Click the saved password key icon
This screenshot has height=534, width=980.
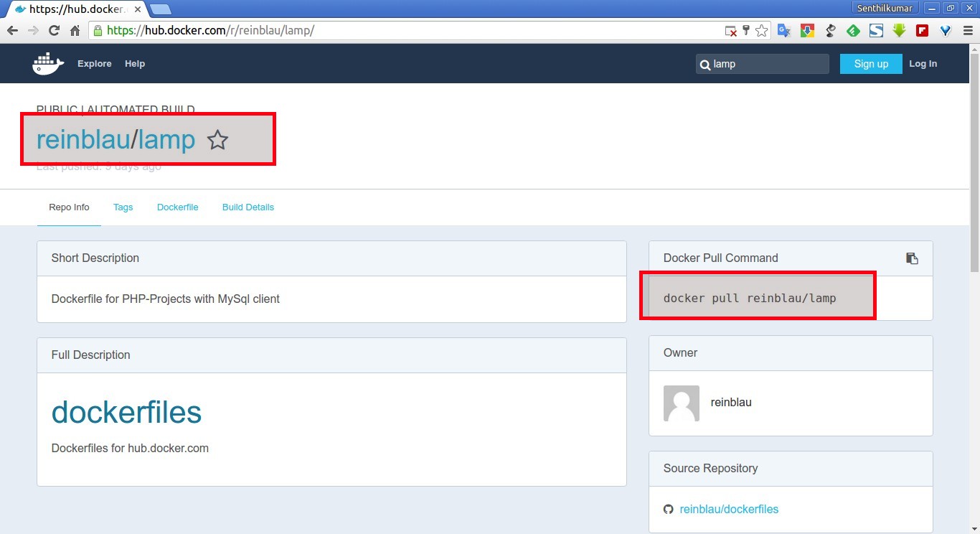coord(746,31)
